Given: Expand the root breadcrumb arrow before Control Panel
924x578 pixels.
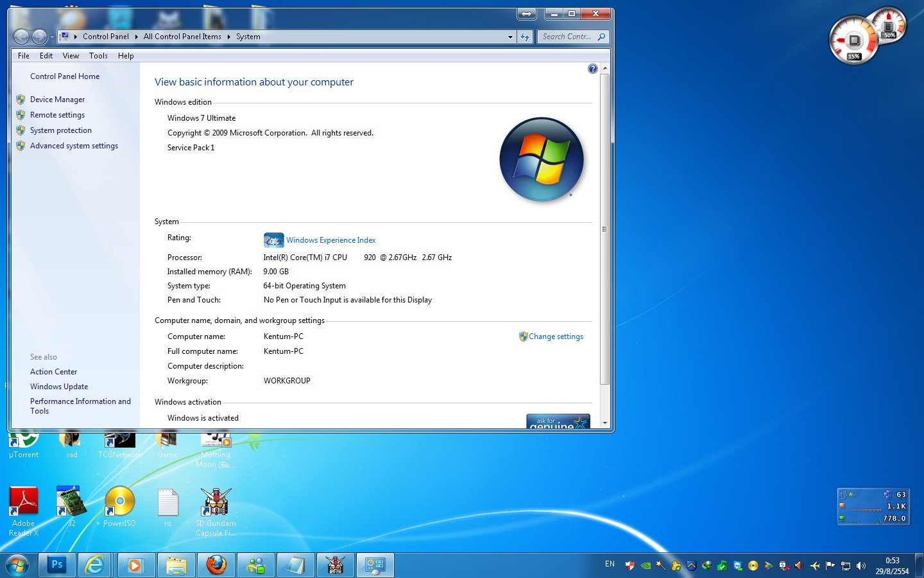Looking at the screenshot, I should coord(76,37).
